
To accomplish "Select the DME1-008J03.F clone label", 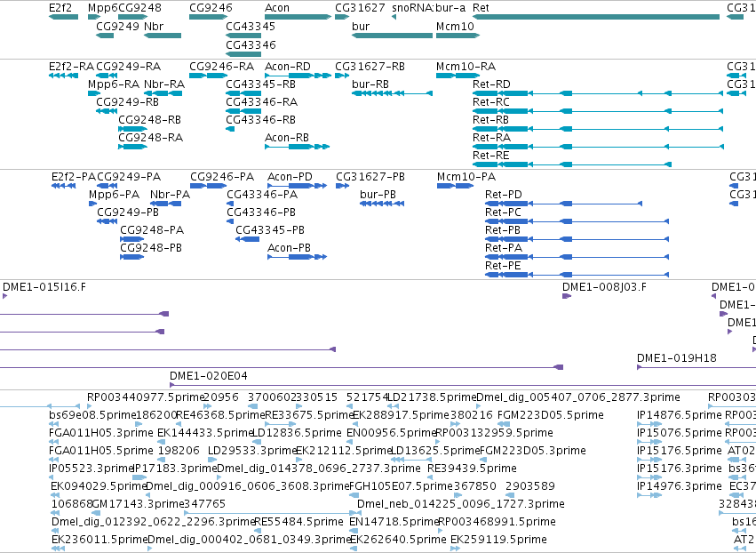I will click(x=604, y=287).
